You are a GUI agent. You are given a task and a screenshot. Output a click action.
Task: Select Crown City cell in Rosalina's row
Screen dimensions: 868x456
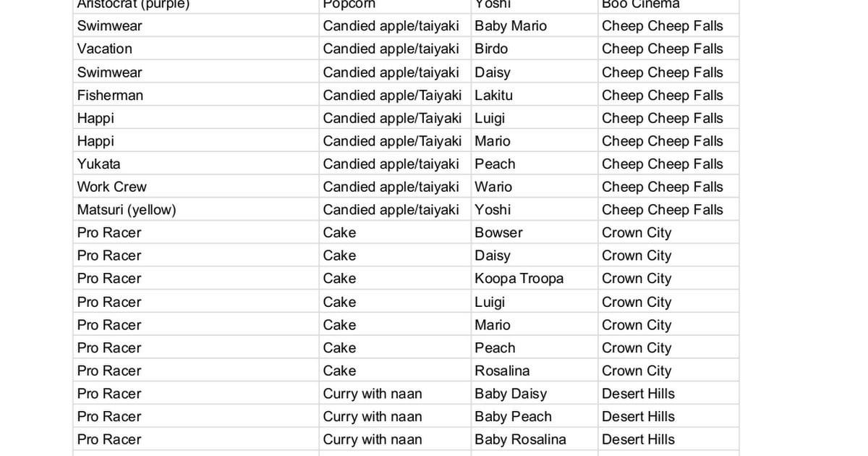[637, 371]
